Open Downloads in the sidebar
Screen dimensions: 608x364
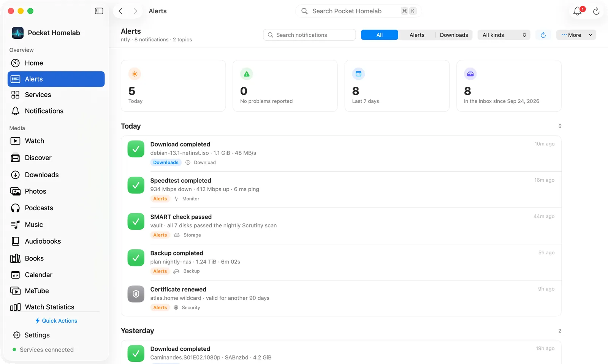[56, 175]
